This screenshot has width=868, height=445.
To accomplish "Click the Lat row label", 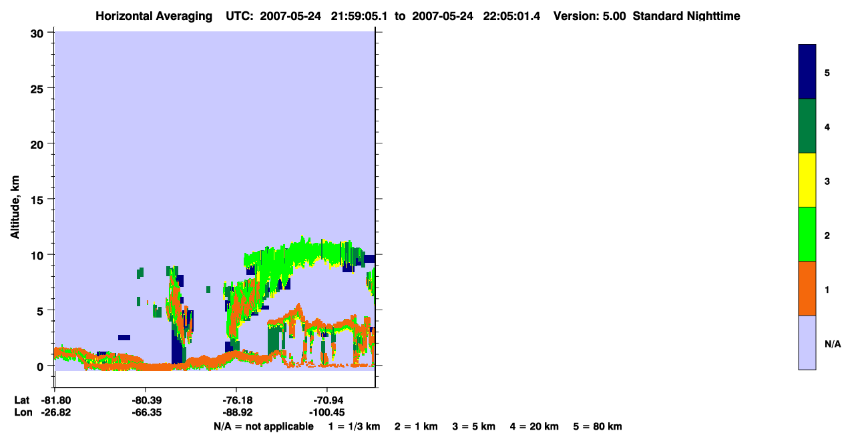I will (x=21, y=400).
